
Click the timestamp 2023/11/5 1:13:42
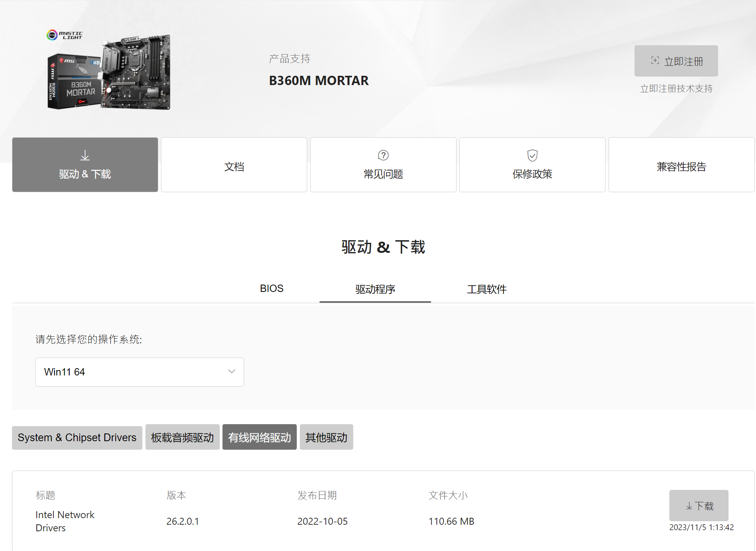[701, 527]
